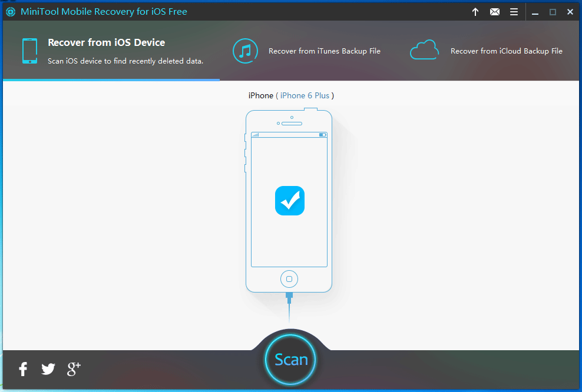Open the email feedback envelope icon
This screenshot has width=582, height=392.
[495, 12]
